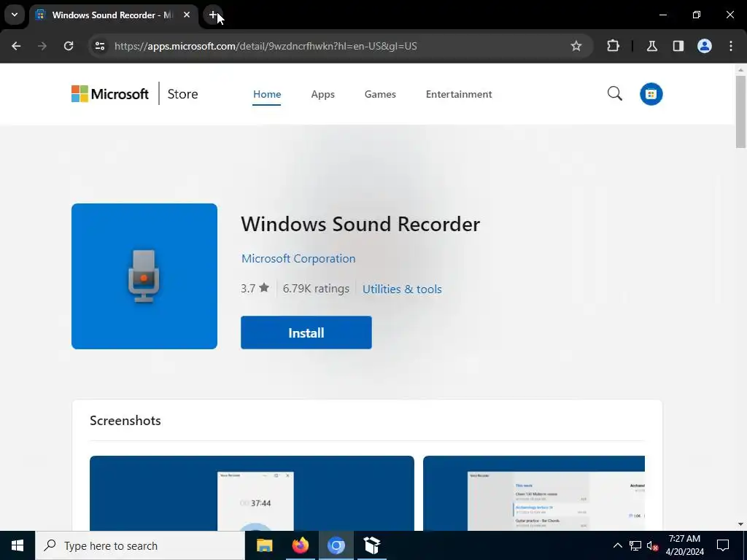Open the Chrome profile avatar
747x560 pixels.
(704, 46)
